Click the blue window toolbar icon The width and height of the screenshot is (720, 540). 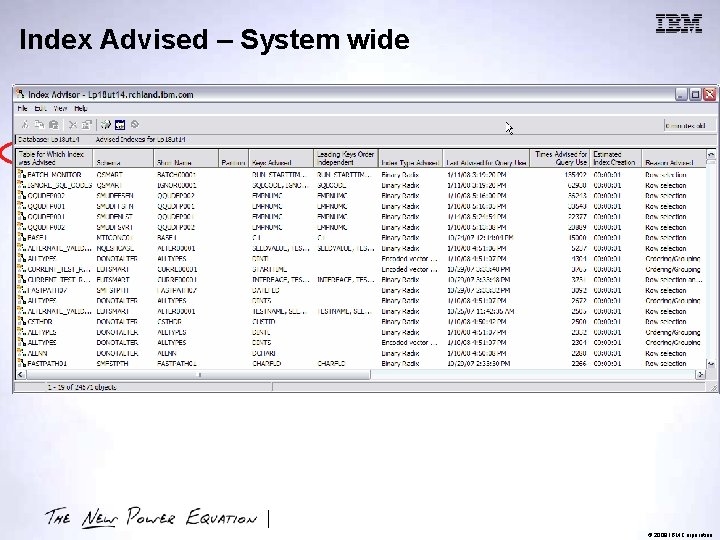tap(120, 124)
